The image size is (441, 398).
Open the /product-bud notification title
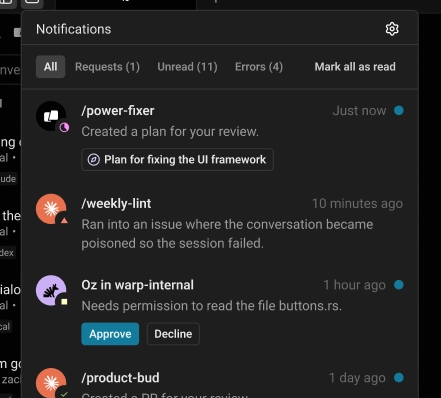pos(120,378)
